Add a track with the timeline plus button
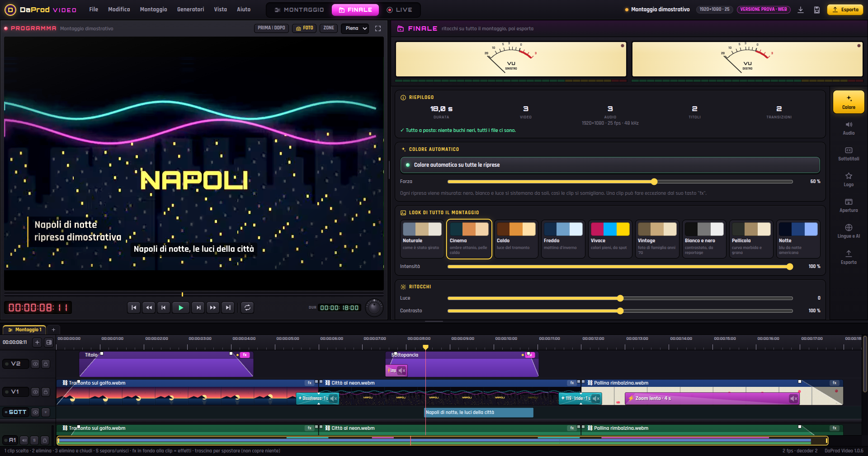The image size is (868, 456). tap(37, 343)
